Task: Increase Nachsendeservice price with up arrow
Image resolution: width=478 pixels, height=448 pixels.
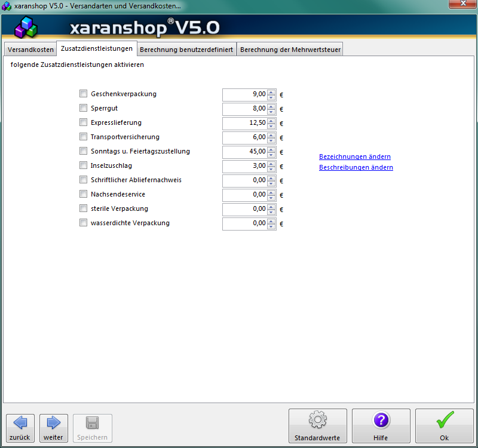Action: click(271, 192)
